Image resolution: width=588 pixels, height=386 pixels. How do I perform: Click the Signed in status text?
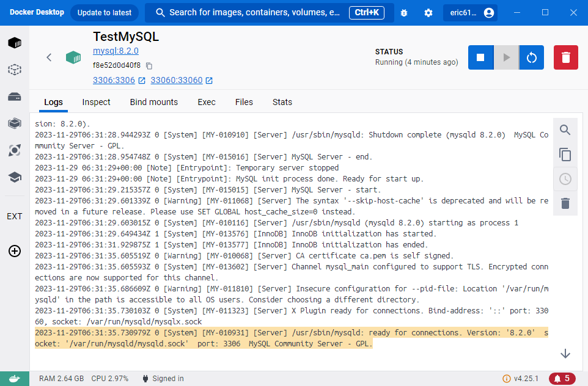point(168,379)
